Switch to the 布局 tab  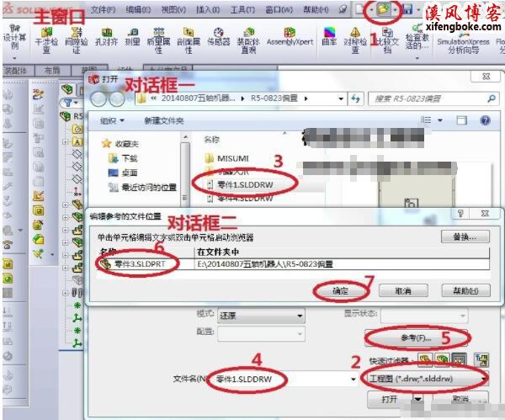52,71
